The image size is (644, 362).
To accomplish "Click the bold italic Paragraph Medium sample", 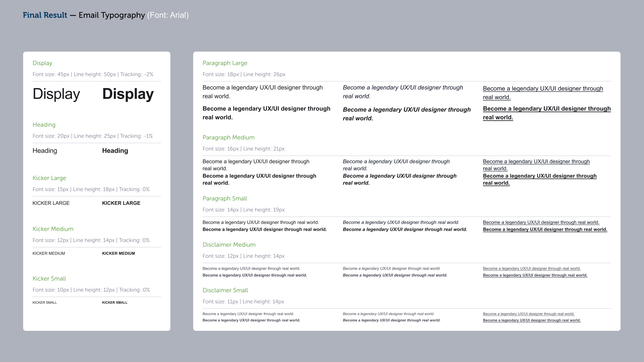I will pyautogui.click(x=399, y=176).
